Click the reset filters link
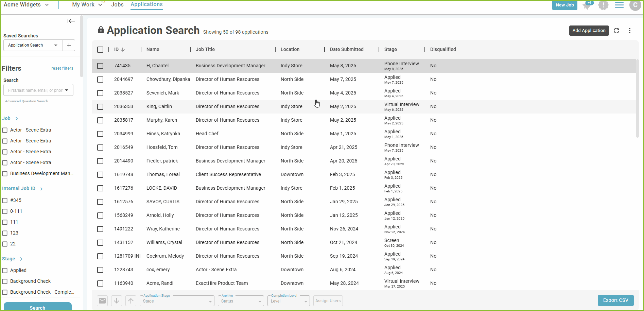This screenshot has height=311, width=644. 62,68
